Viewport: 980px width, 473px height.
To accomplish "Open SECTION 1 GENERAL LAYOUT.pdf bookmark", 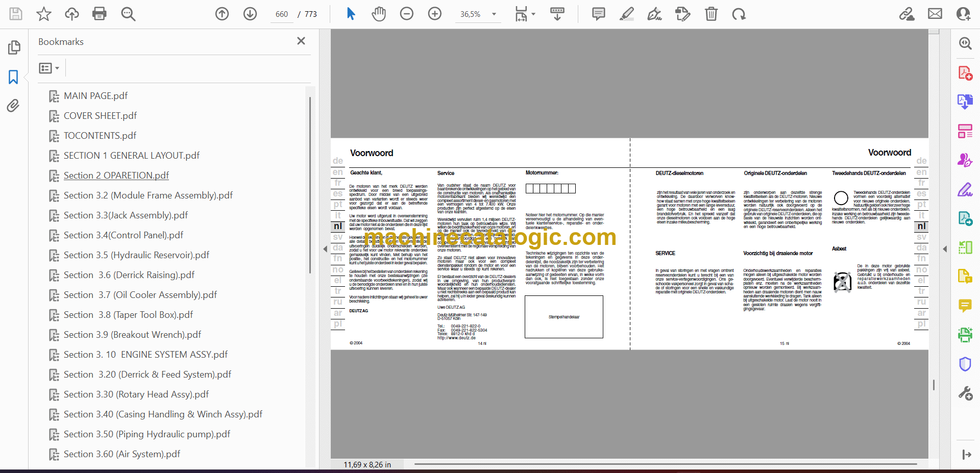I will 132,156.
